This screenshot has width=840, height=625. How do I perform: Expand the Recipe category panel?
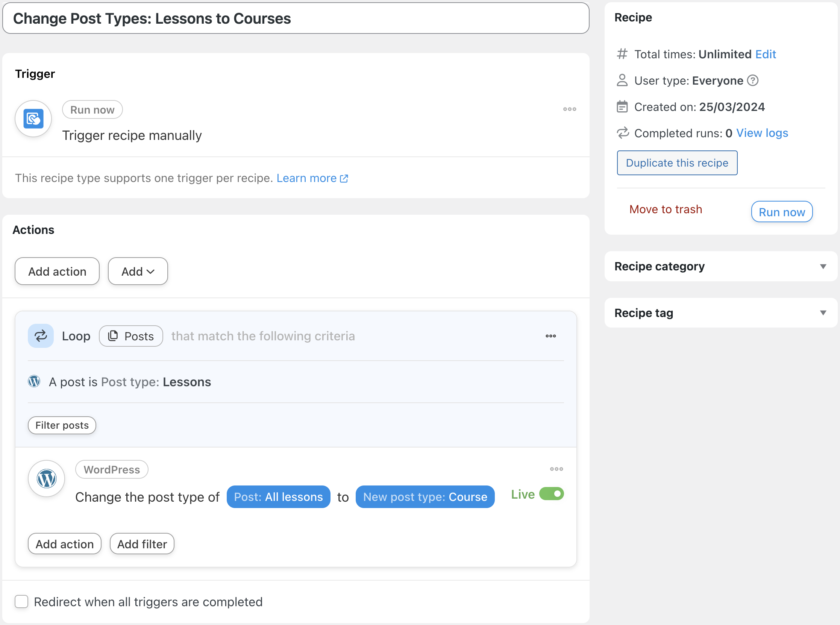pos(823,266)
